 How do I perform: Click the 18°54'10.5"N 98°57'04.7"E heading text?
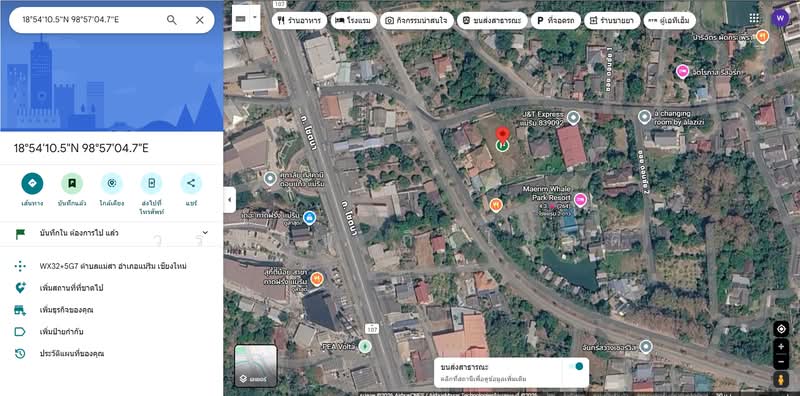(81, 148)
